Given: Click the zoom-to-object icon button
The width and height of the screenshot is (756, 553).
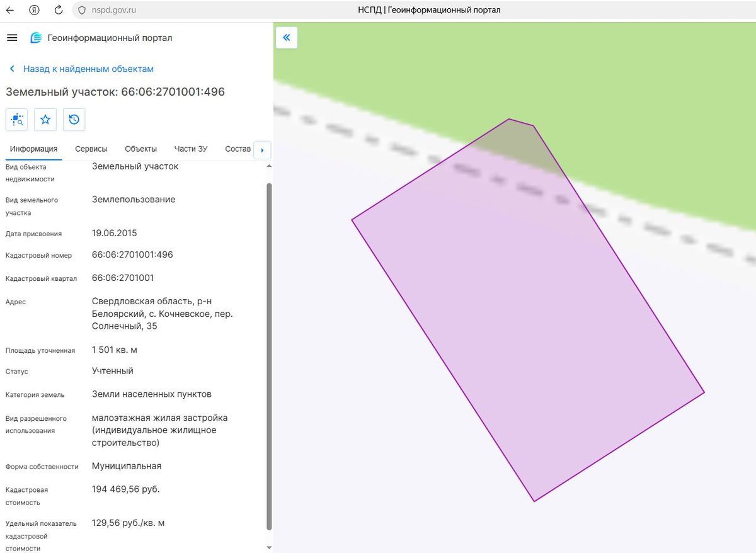Looking at the screenshot, I should point(17,119).
